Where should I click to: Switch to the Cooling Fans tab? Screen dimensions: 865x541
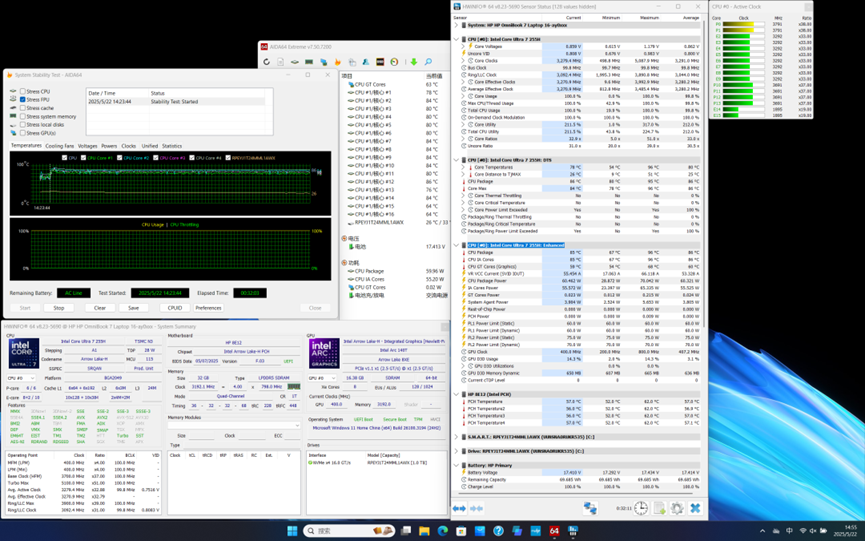click(60, 146)
